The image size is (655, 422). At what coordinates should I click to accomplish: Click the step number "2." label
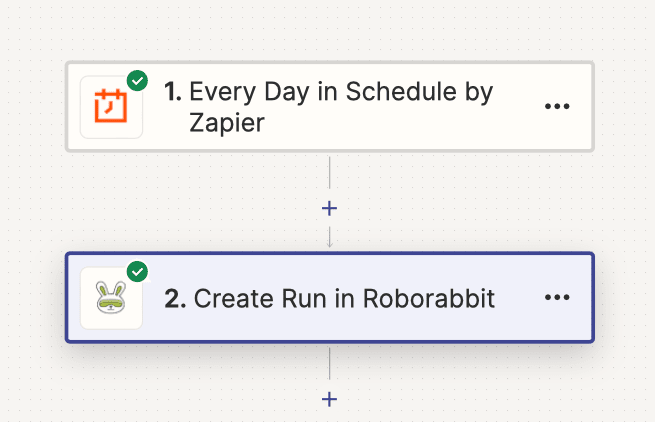(x=175, y=298)
